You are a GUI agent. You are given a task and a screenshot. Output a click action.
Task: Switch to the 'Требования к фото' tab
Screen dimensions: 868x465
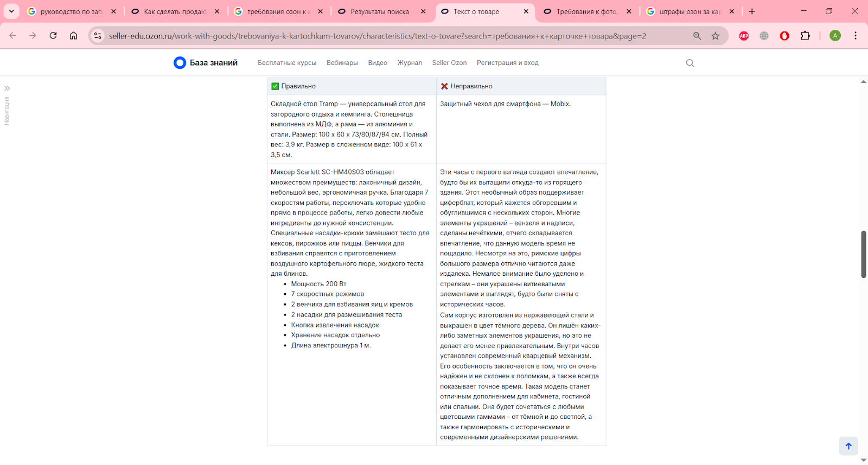tap(586, 11)
